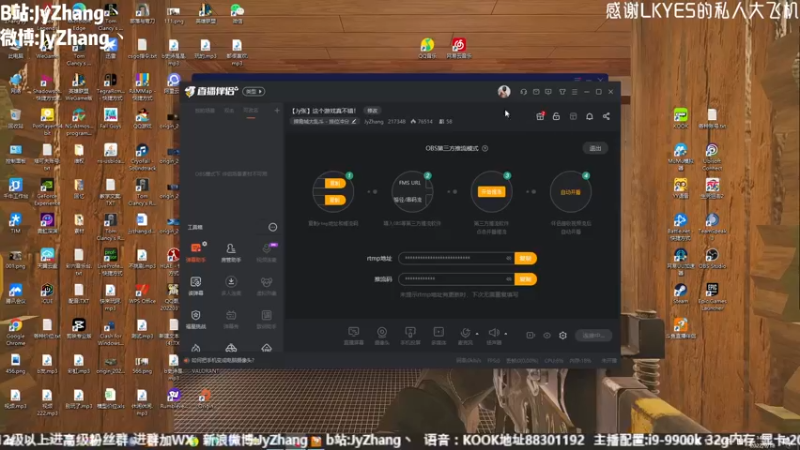800x450 pixels.
Task: Open the TV-shaped tool in third toolbox row
Action: coord(231,319)
